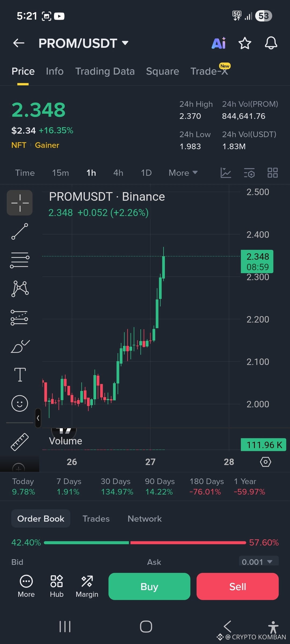
Task: Tap the current price label 2.348
Action: point(257,262)
